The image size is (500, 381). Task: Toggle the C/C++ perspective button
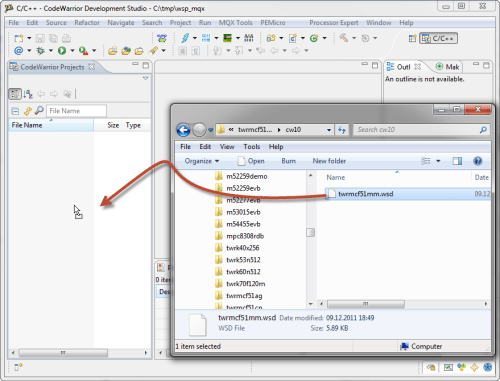(438, 38)
